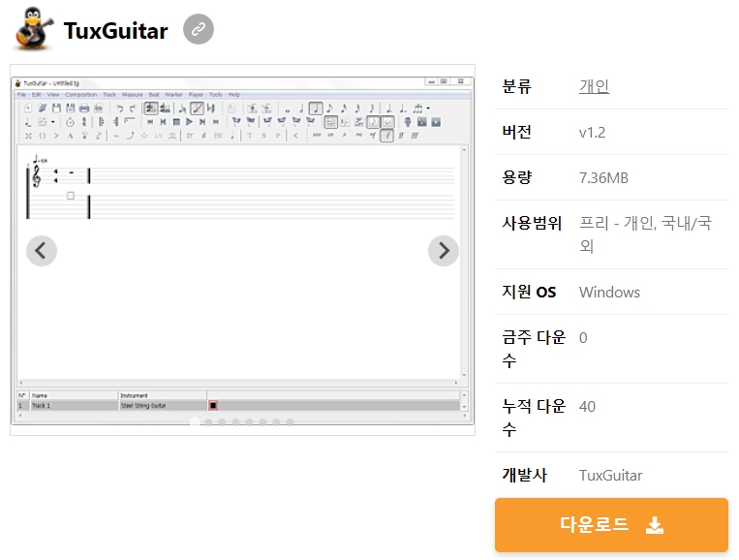Open the File menu in TuxGuitar window
The height and width of the screenshot is (560, 739).
pyautogui.click(x=21, y=95)
